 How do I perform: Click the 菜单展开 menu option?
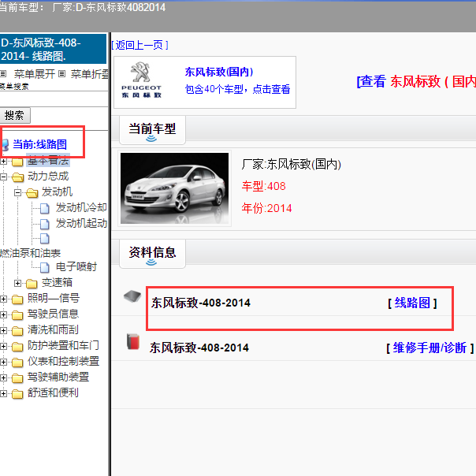click(x=35, y=74)
